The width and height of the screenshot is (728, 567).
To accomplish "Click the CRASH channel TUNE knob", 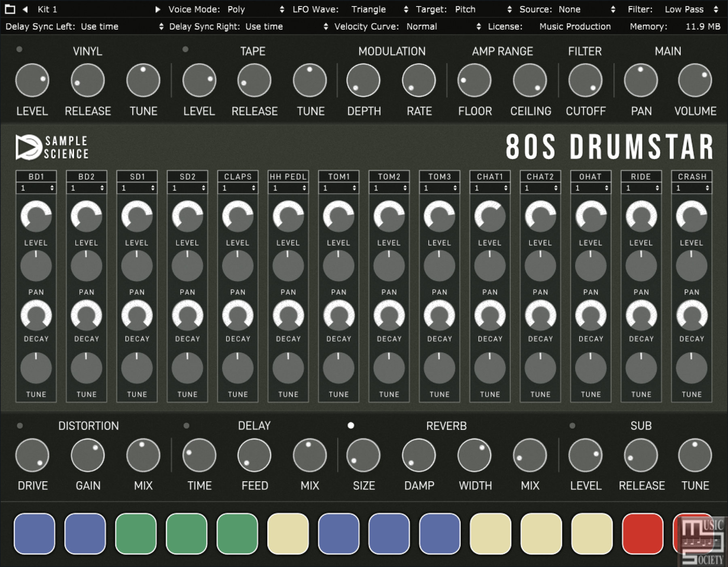I will click(692, 368).
